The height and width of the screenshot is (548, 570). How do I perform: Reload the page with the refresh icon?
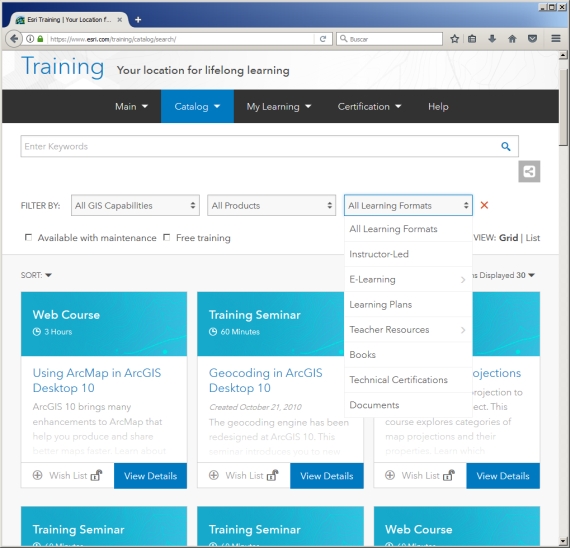pyautogui.click(x=322, y=39)
